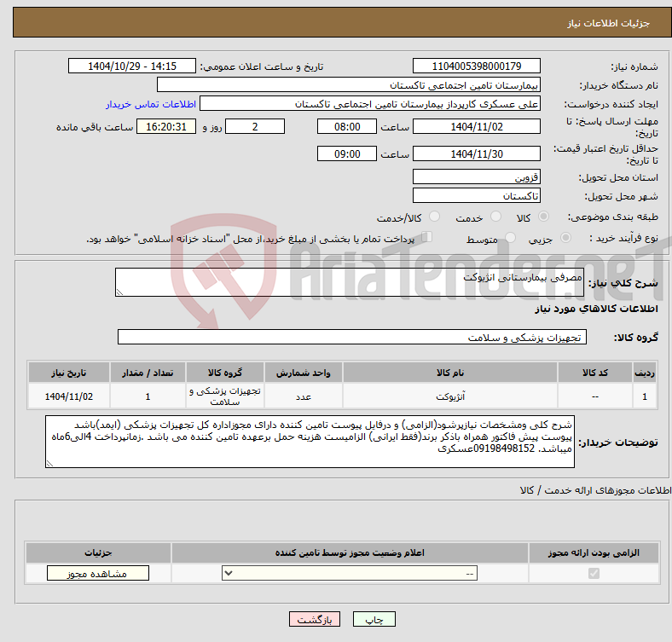Image resolution: width=672 pixels, height=642 pixels.
Task: Click the announcement date field 1404/10/29 - 14:15
Action: pos(132,67)
